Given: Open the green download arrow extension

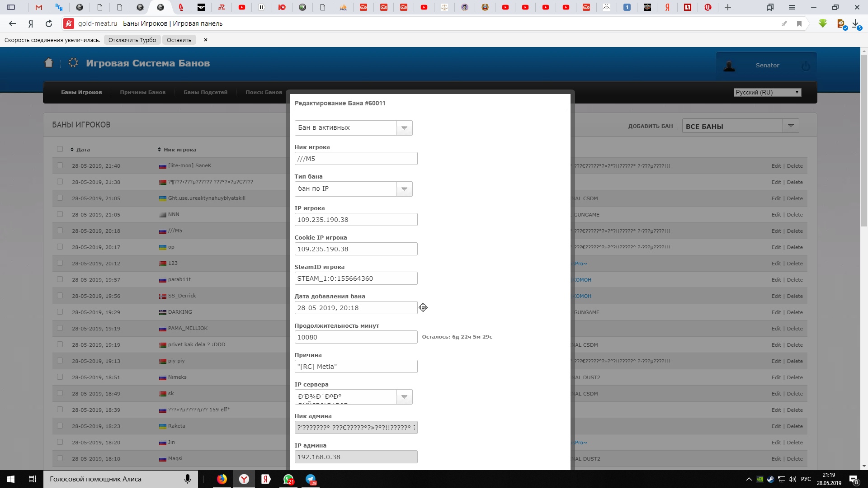Looking at the screenshot, I should [x=823, y=24].
